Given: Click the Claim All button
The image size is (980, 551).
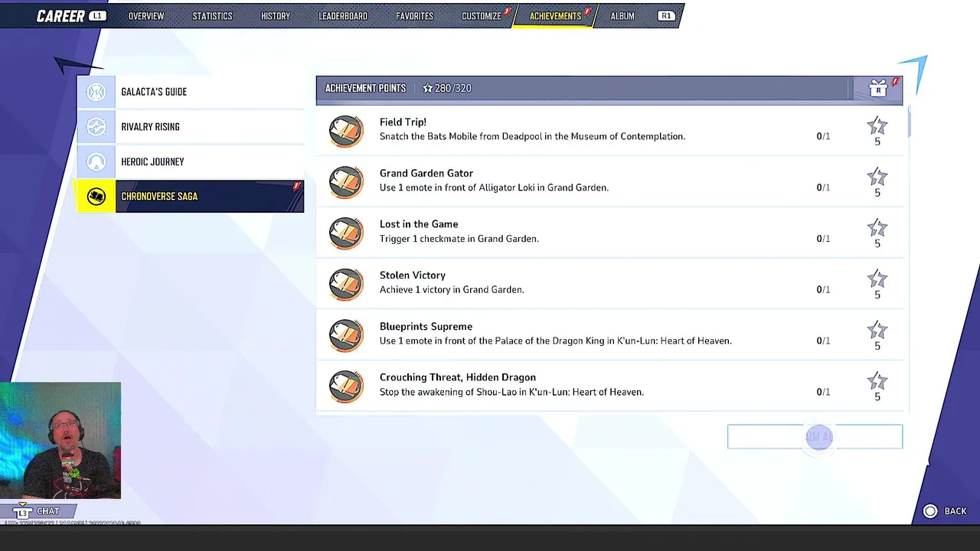Looking at the screenshot, I should [x=815, y=437].
